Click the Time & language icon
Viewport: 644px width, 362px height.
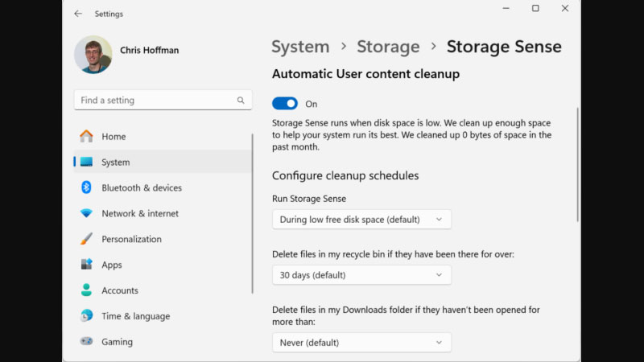[86, 316]
